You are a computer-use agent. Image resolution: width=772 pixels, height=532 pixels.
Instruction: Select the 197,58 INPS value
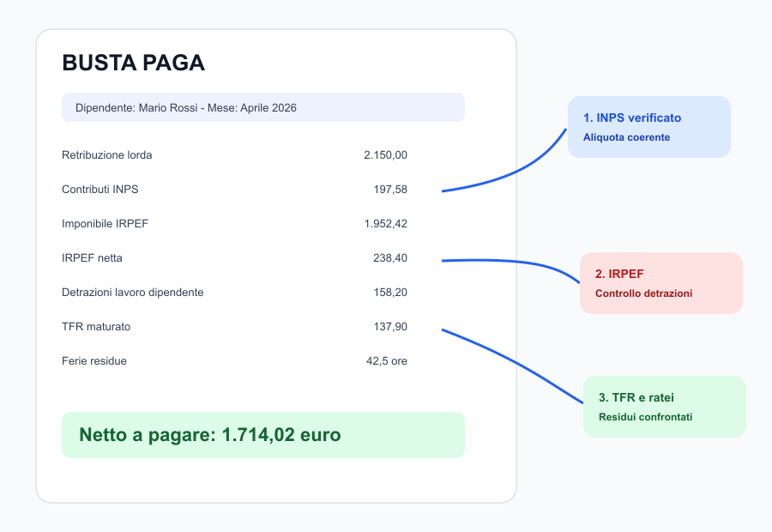390,189
